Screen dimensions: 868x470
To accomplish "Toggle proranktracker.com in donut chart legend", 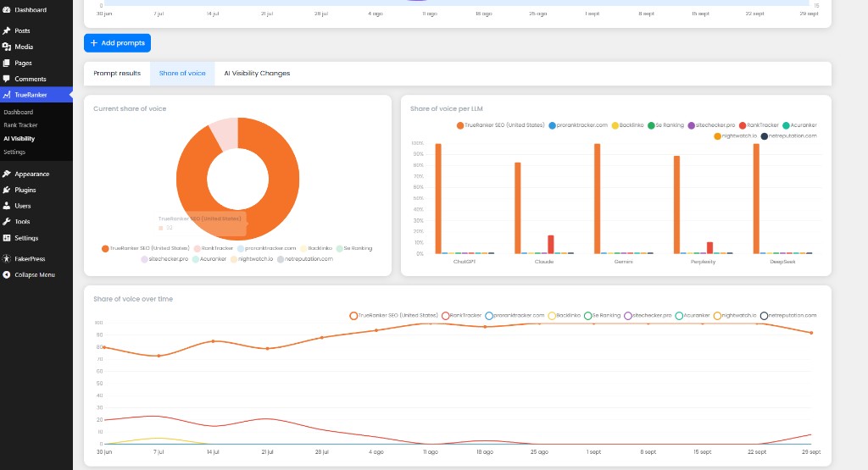I will 267,249.
